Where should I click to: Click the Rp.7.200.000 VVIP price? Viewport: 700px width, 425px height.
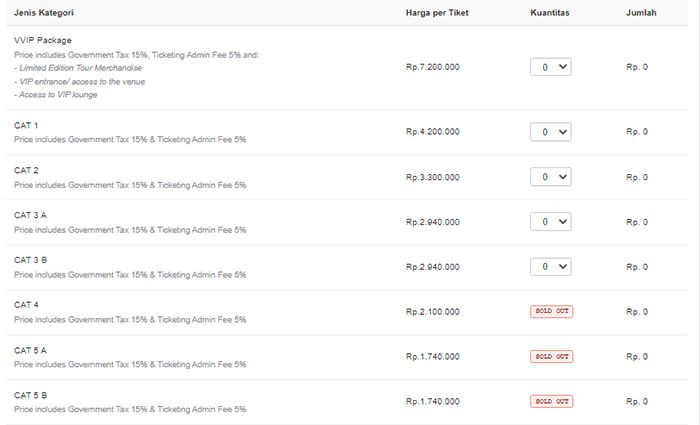(433, 67)
